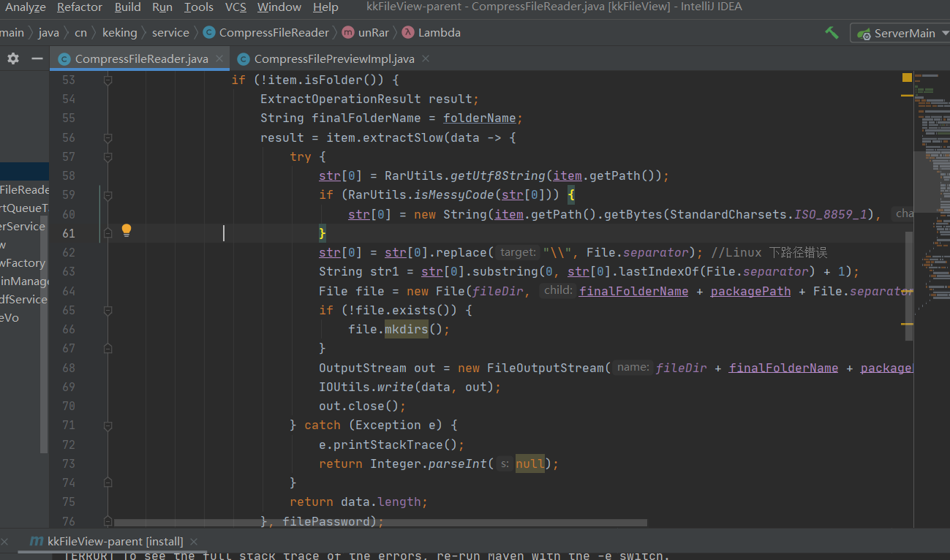Select 'rtQueueT' item in Project tree
This screenshot has width=950, height=560.
[x=24, y=208]
